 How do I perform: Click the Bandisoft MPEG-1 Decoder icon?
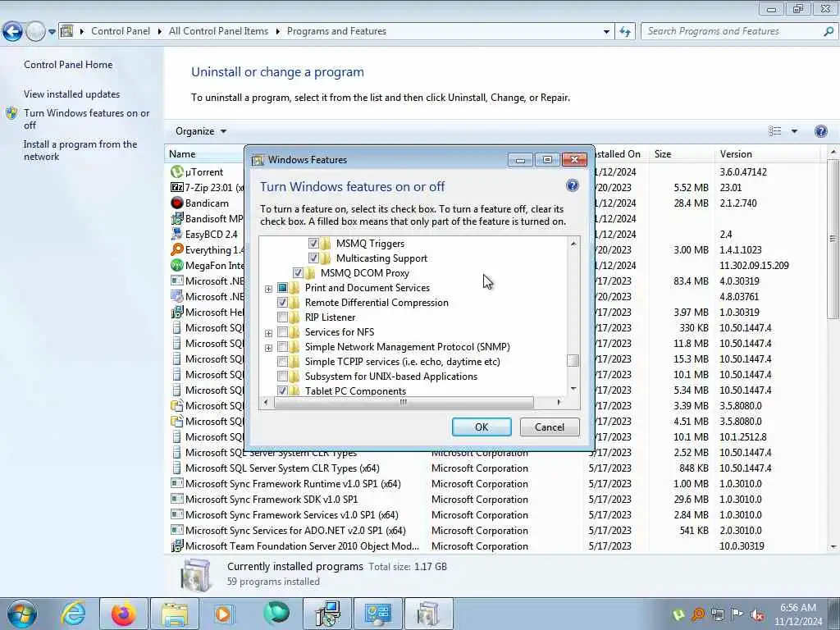[x=177, y=218]
